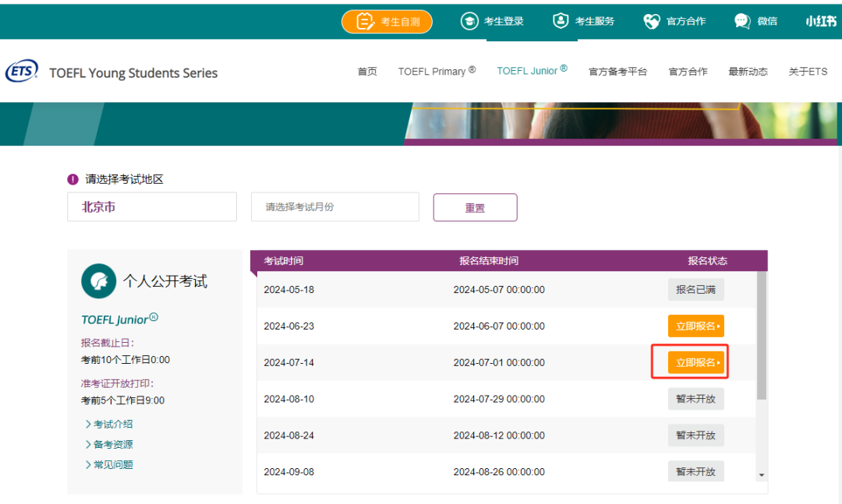Open the TOEFL Primary menu item
Viewport: 842px width, 504px height.
tap(437, 71)
